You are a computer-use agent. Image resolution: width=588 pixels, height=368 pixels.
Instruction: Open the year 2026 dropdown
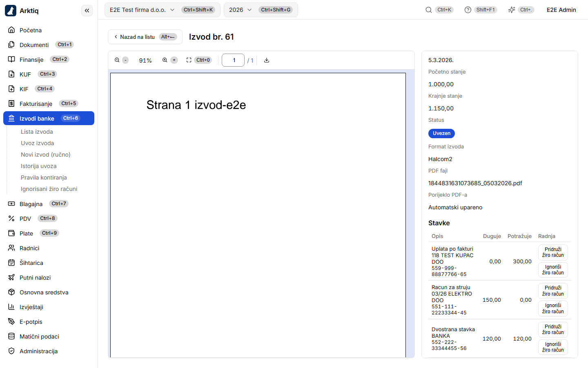(x=261, y=10)
